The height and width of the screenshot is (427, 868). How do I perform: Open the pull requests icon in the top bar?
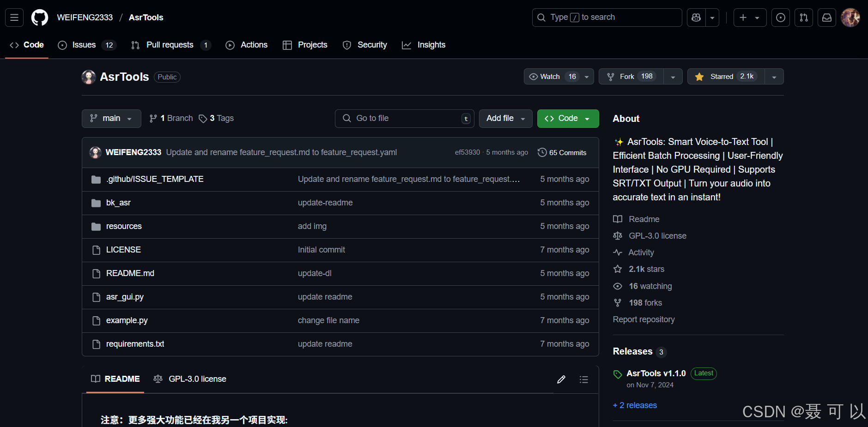[x=804, y=18]
